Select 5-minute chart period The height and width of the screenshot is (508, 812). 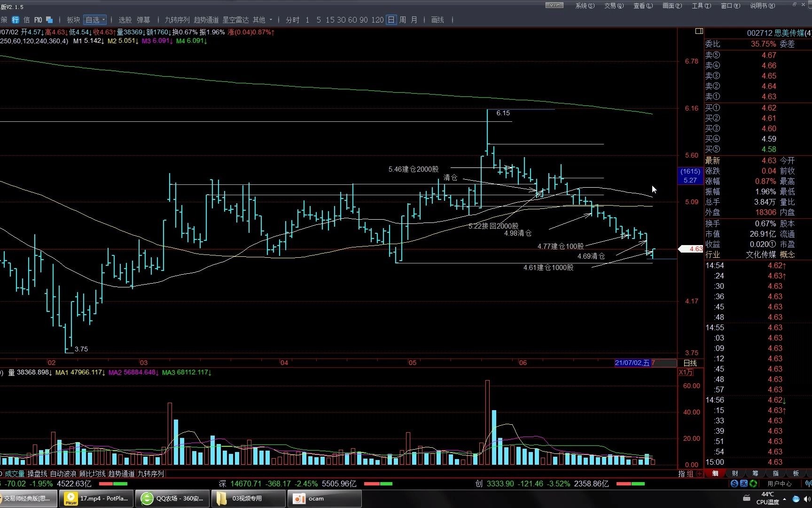click(319, 20)
